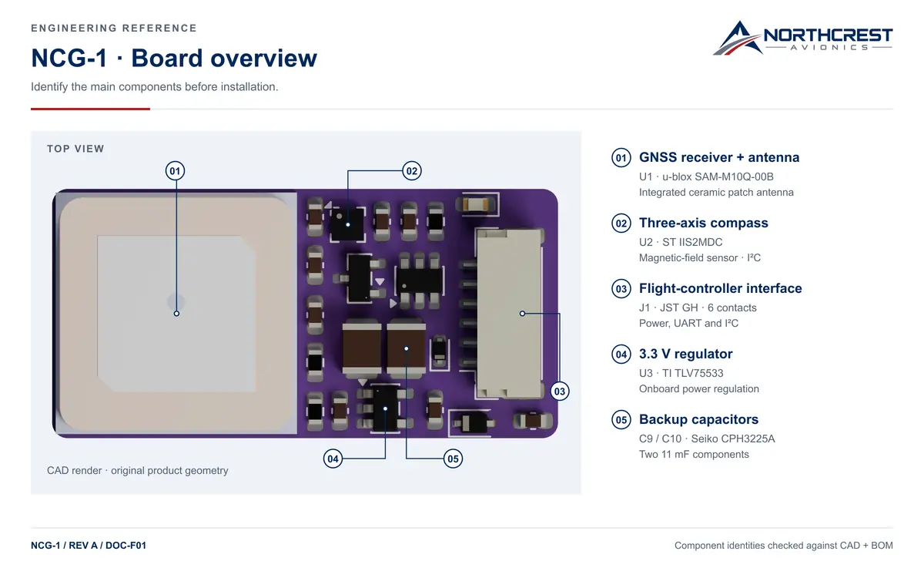Select callout marker 03 on the board diagram

pos(560,391)
